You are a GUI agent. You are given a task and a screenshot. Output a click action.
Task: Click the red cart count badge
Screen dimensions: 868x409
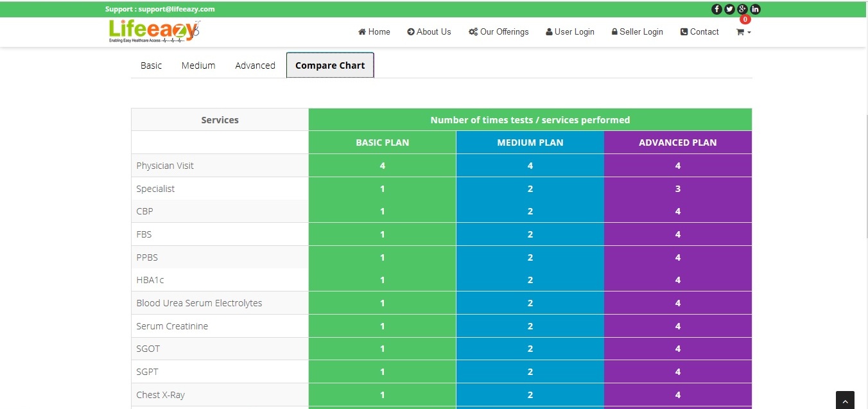(x=745, y=19)
